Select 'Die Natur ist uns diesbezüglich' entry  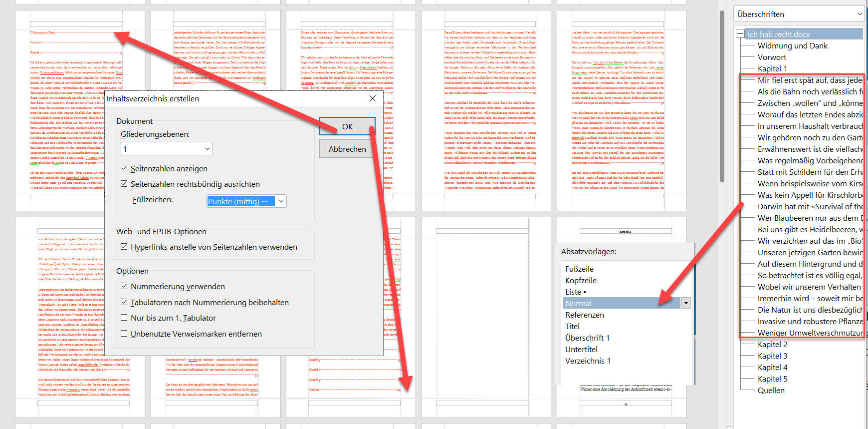pyautogui.click(x=810, y=310)
